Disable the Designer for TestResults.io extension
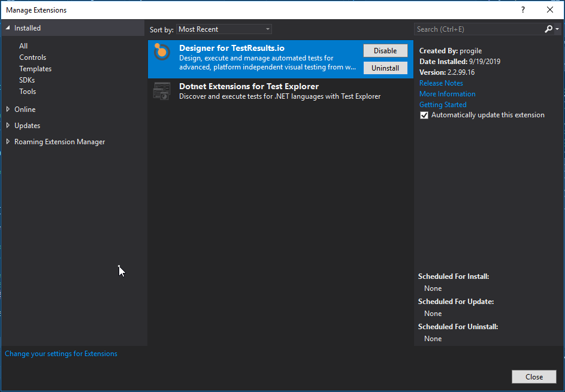 (385, 51)
